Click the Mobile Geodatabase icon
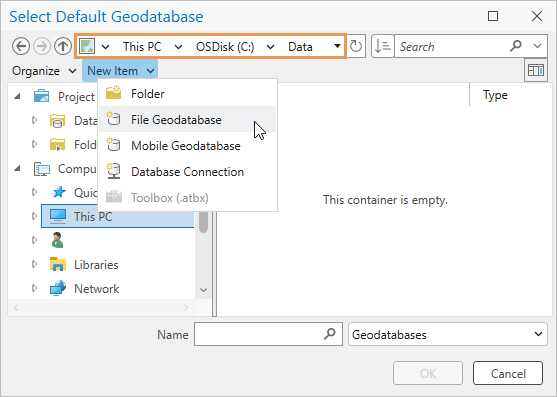Viewport: 557px width, 397px height. [114, 145]
